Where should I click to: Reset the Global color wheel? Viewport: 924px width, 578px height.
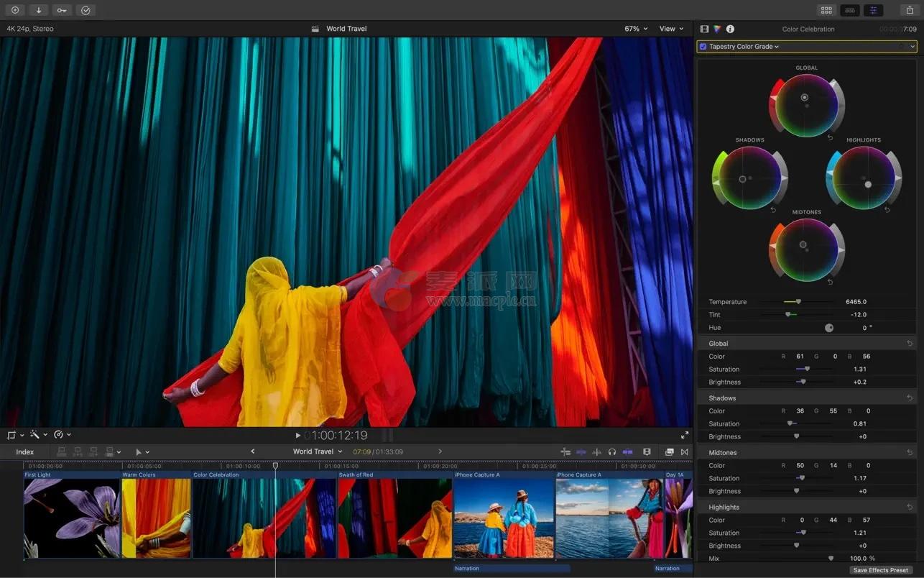830,137
